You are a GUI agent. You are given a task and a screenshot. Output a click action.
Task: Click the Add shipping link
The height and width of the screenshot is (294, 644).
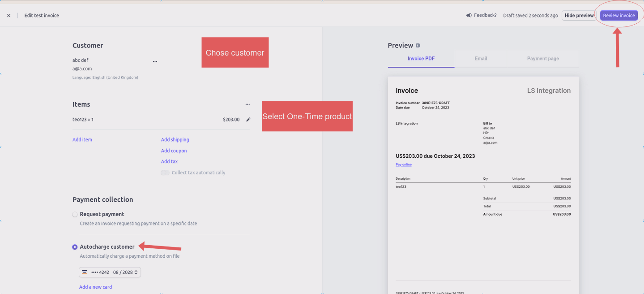(175, 140)
